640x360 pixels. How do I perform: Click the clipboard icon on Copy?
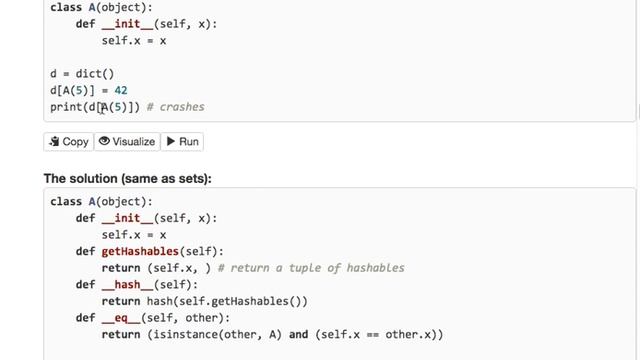[54, 141]
